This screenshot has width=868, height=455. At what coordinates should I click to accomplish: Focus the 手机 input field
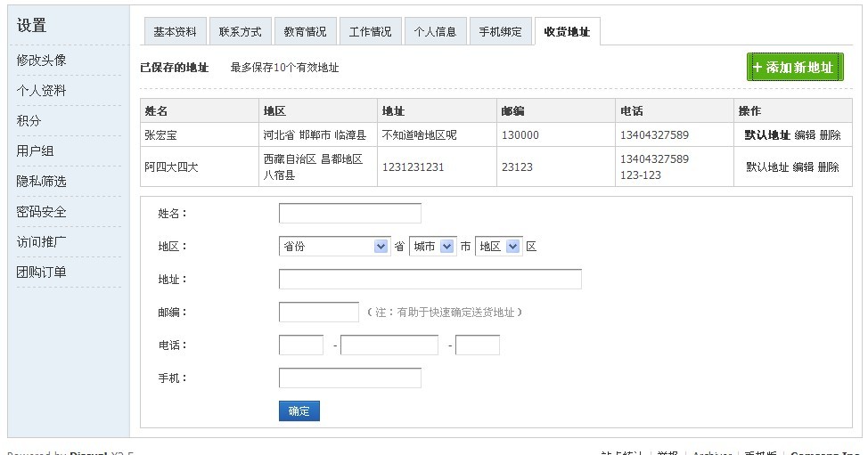coord(350,378)
